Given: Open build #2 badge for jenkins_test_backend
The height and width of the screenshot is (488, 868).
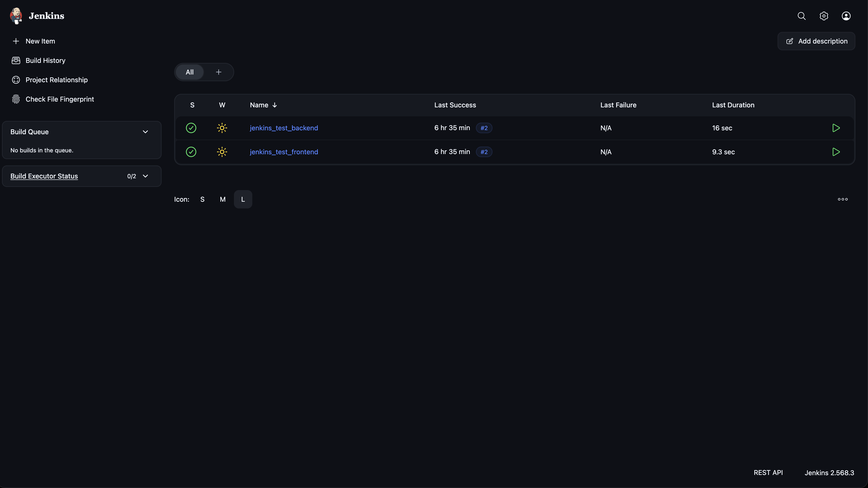Looking at the screenshot, I should click(x=484, y=128).
